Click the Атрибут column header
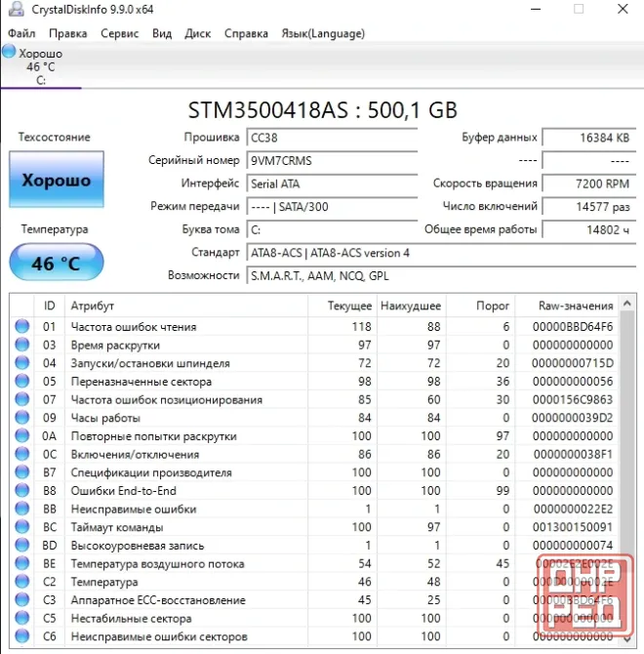 pyautogui.click(x=186, y=306)
